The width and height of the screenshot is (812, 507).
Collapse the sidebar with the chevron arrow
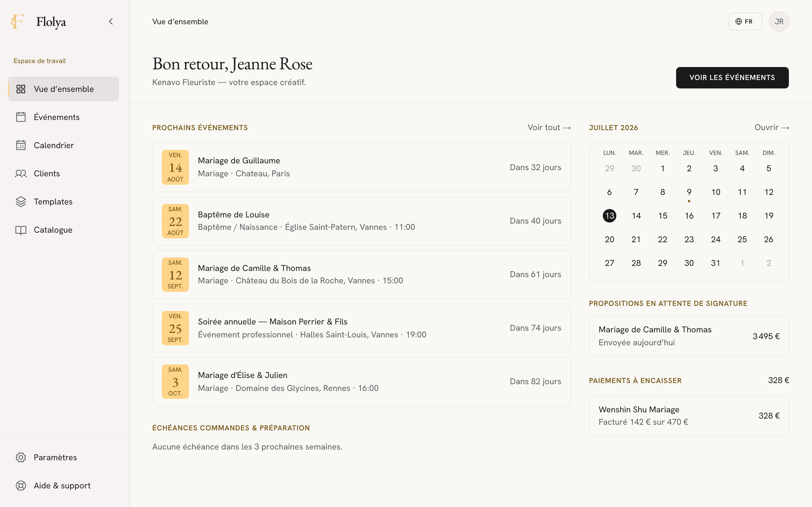pyautogui.click(x=111, y=21)
